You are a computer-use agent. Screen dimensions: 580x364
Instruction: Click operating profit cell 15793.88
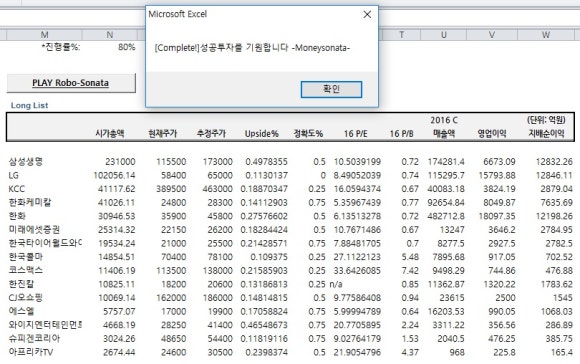click(497, 175)
